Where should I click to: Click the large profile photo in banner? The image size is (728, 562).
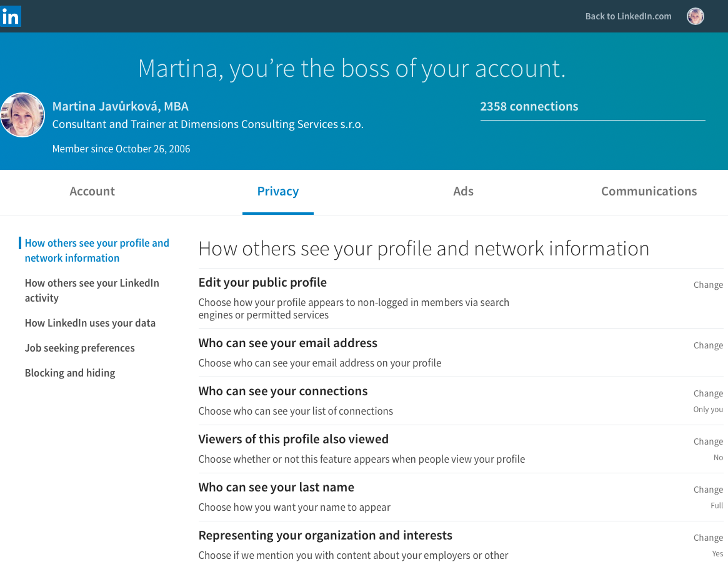(x=22, y=115)
